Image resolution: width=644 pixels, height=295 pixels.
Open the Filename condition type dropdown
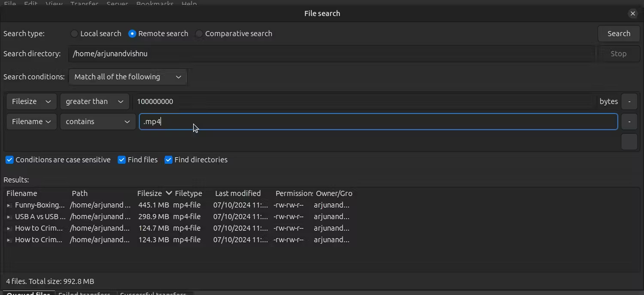[31, 121]
